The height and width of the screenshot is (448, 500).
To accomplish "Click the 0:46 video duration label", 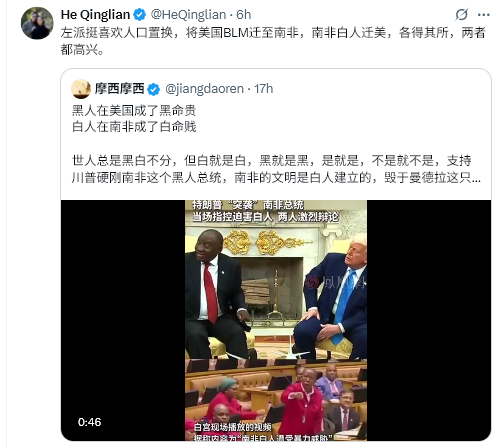I will point(89,422).
